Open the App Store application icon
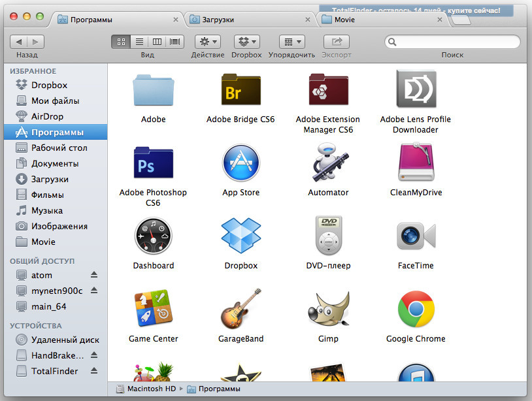This screenshot has height=401, width=532. point(241,163)
